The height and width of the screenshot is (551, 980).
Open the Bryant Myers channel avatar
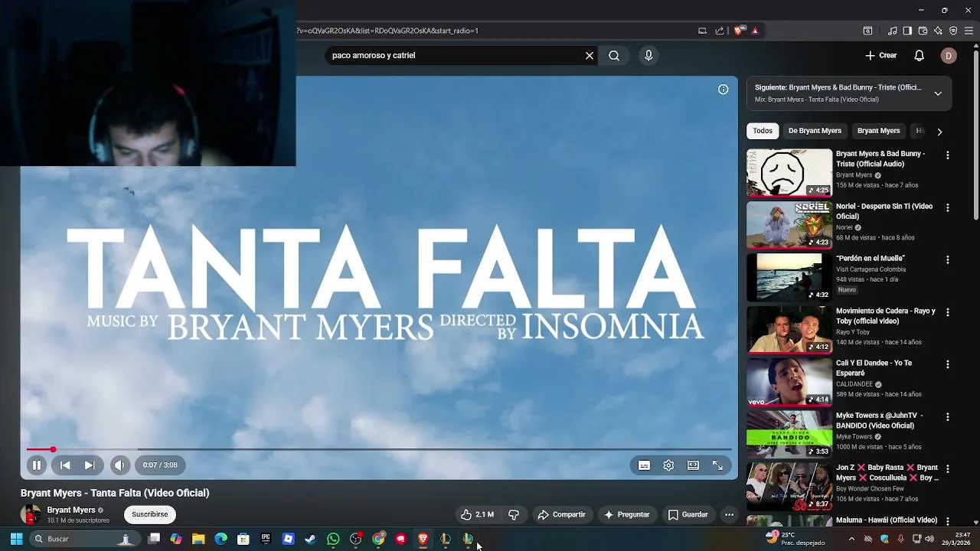[31, 514]
